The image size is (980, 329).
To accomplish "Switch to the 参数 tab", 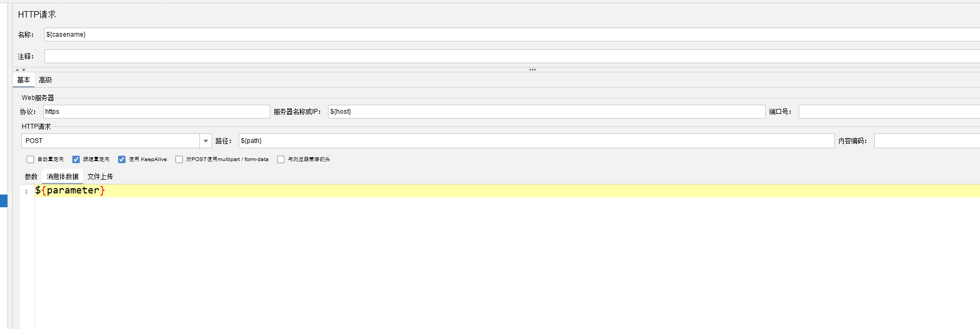I will point(31,176).
